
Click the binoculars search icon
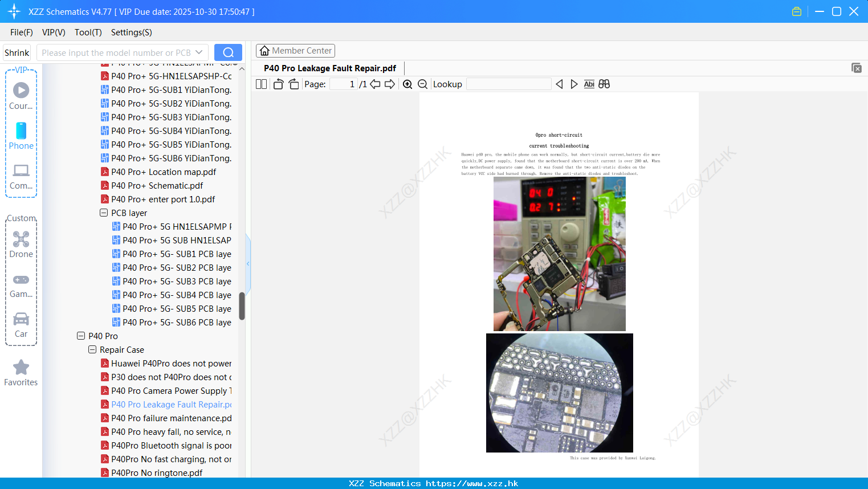click(x=604, y=84)
